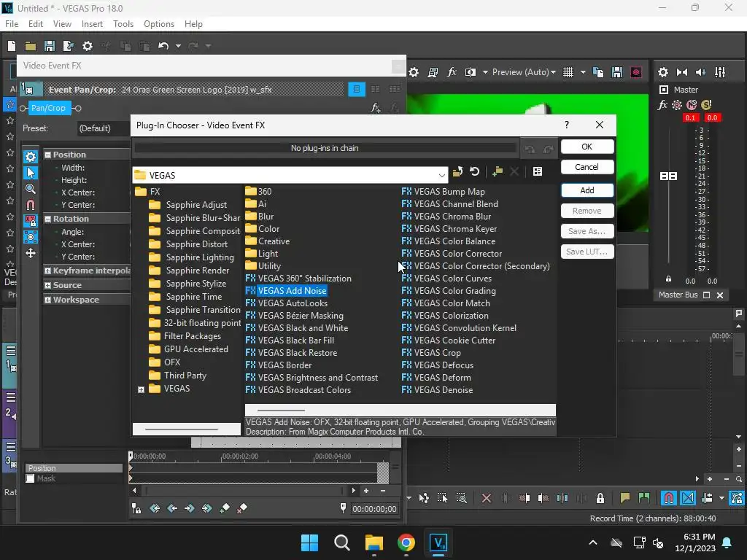Open a project via the folder icon
747x560 pixels.
(31, 46)
